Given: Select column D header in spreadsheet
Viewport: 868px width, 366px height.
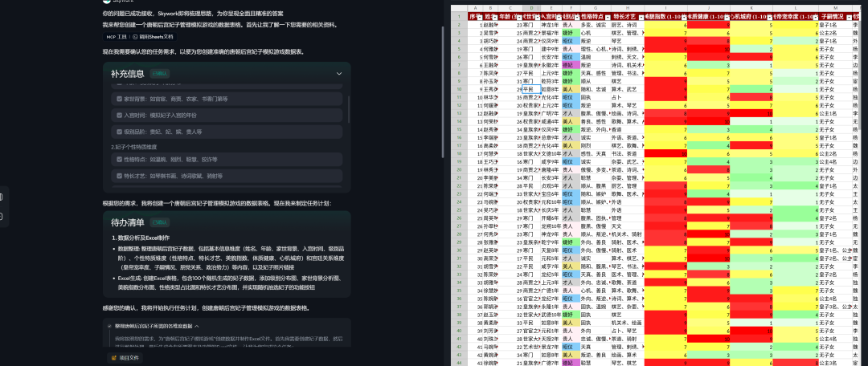Looking at the screenshot, I should [531, 9].
